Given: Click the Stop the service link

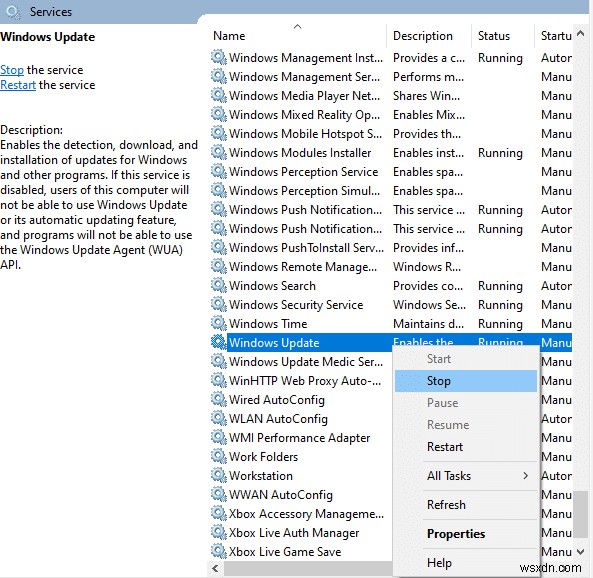Looking at the screenshot, I should coord(12,70).
